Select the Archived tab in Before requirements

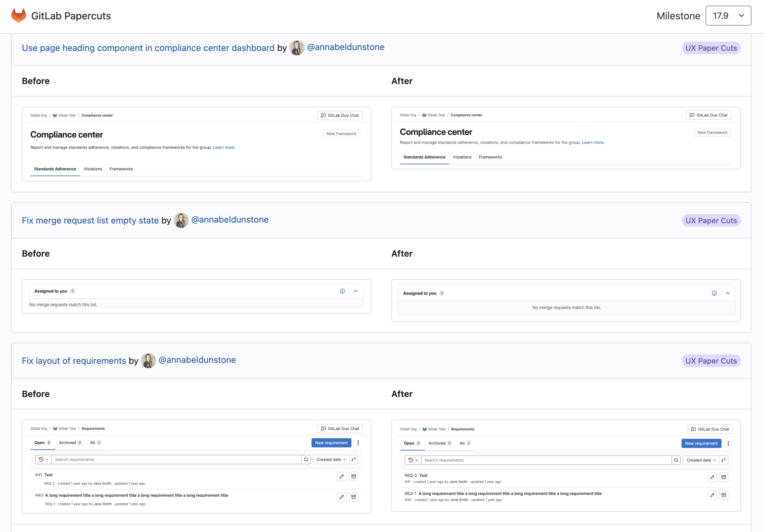click(67, 443)
